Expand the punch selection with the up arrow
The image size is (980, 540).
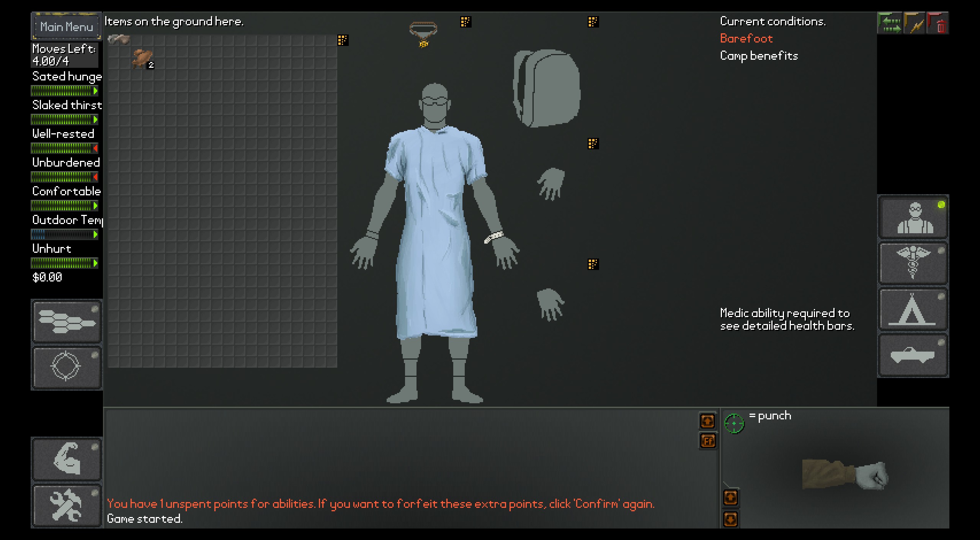(x=731, y=497)
